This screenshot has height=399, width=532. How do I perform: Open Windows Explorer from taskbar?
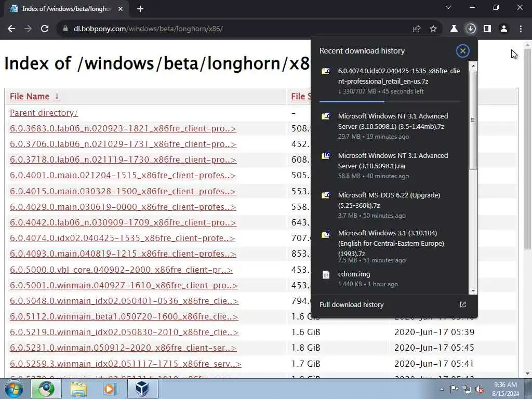coord(79,389)
